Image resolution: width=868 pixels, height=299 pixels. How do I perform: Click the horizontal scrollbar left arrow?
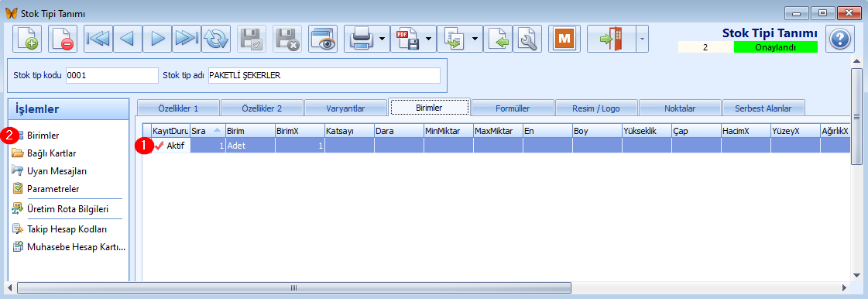tap(9, 288)
